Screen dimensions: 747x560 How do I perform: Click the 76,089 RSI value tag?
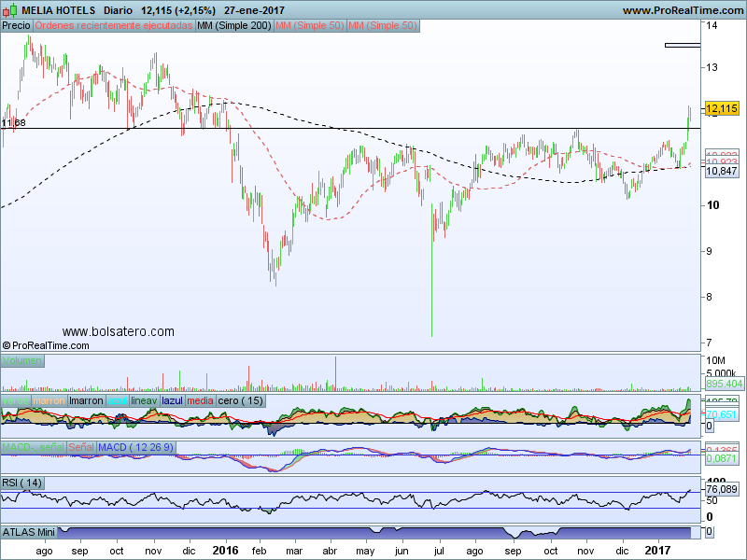click(x=724, y=489)
